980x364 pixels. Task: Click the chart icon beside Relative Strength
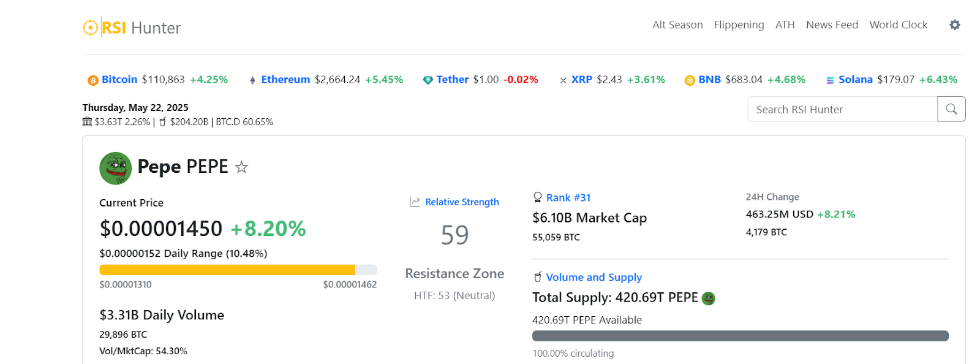[415, 202]
